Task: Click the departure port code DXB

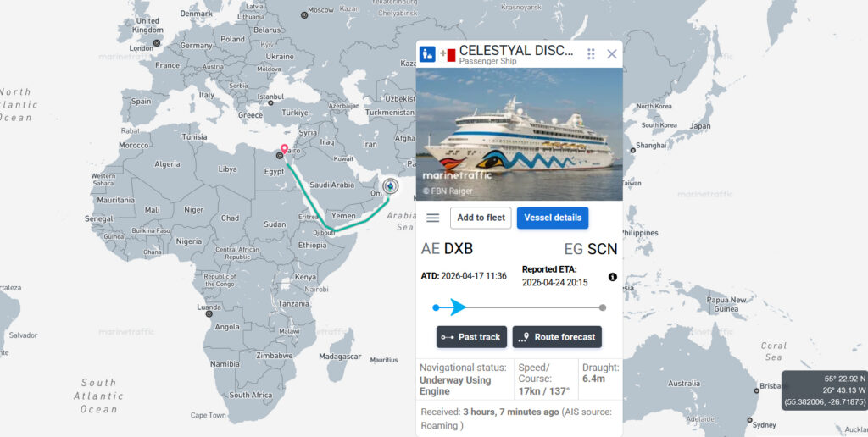Action: tap(459, 249)
